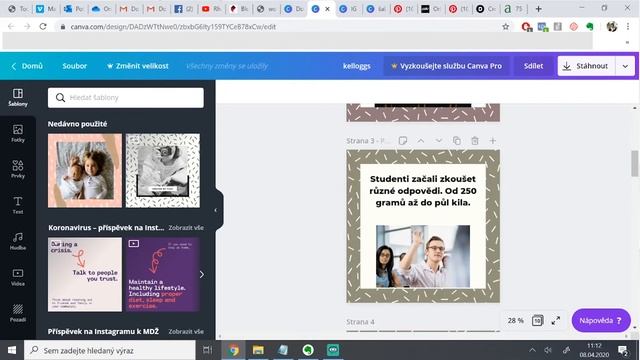Enter fullscreen presentation mode

click(556, 321)
